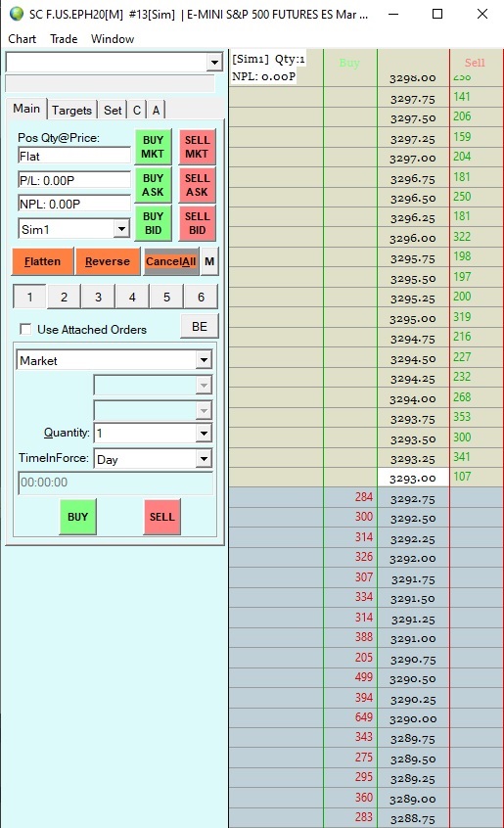Switch to the C tab
Screen dimensions: 504x828
coord(137,110)
